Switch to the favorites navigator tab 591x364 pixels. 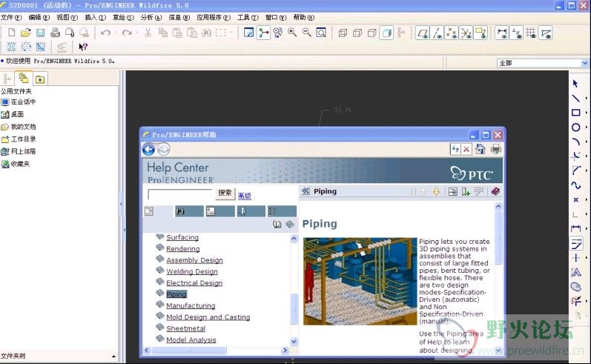click(x=40, y=79)
